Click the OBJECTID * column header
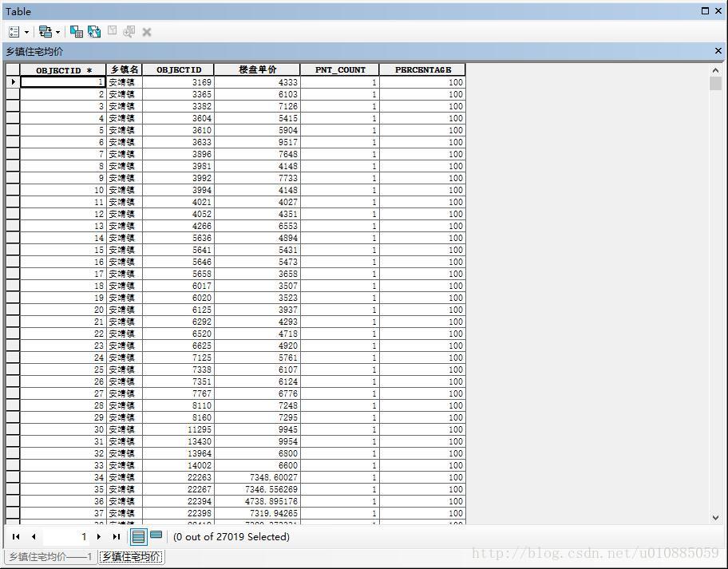 (x=63, y=69)
